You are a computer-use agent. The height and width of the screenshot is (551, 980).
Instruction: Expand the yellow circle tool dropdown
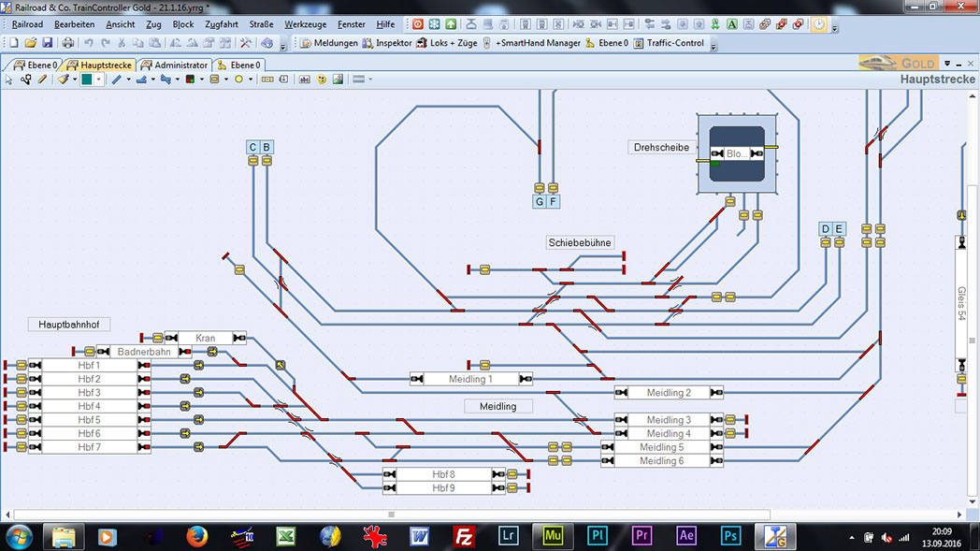click(x=251, y=80)
